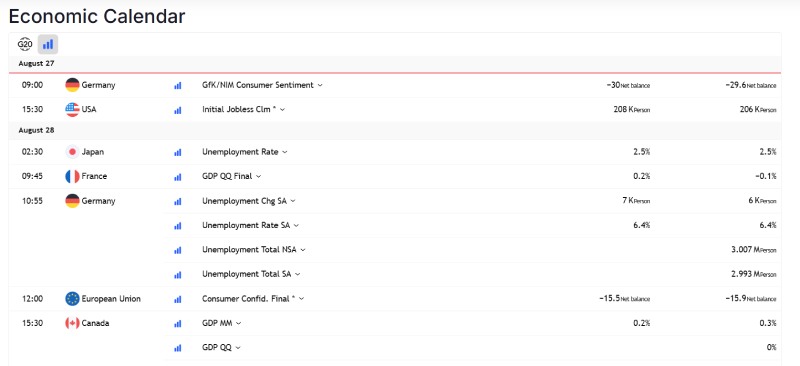Click the 09:00 time cell
Viewport: 800px width, 366px height.
[x=32, y=85]
